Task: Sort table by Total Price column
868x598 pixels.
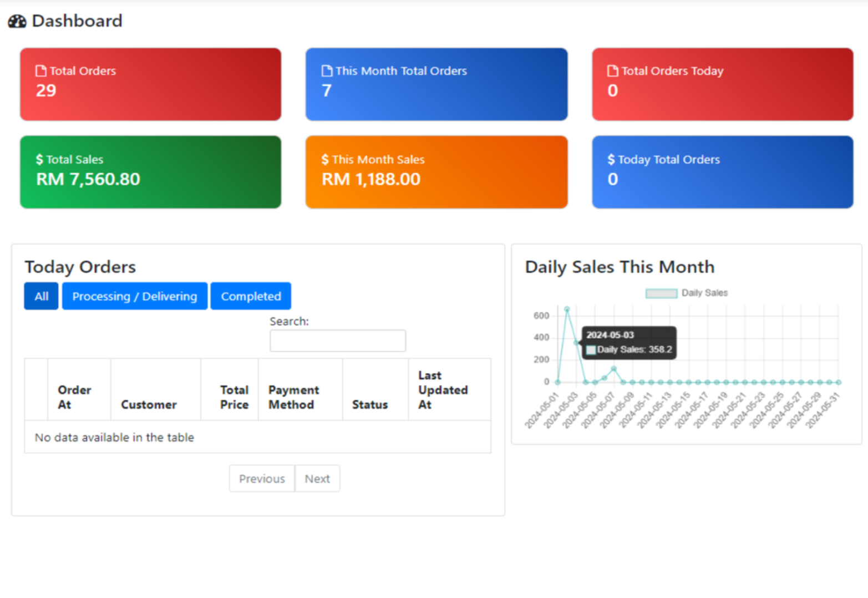Action: pos(234,397)
